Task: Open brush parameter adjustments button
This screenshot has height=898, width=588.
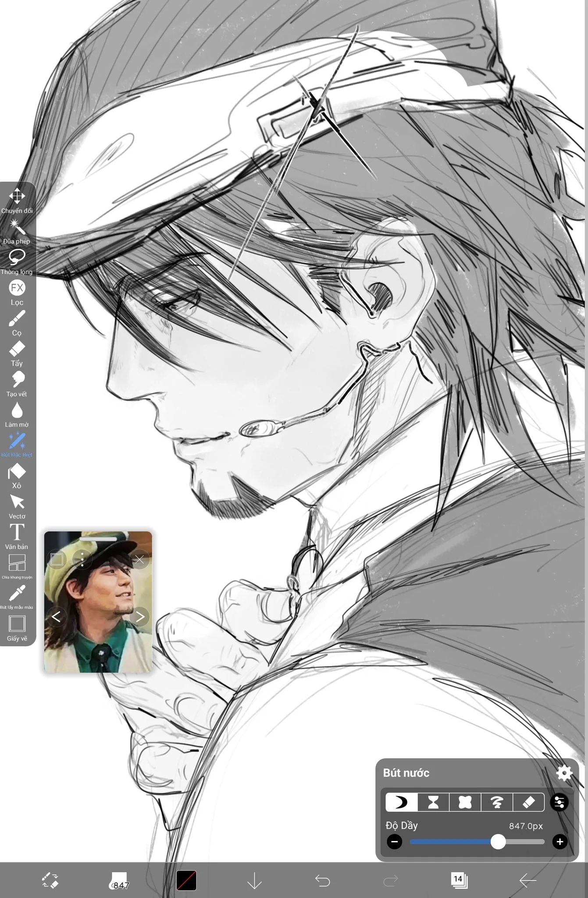Action: [x=559, y=802]
